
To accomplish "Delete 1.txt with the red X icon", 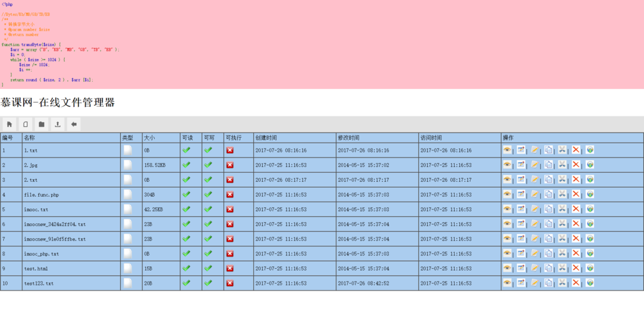I will click(x=576, y=150).
